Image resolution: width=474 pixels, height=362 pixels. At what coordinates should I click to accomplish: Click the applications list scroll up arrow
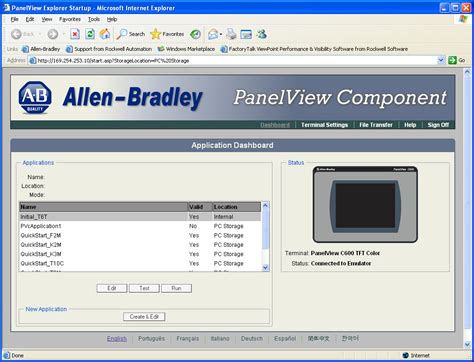click(x=265, y=206)
